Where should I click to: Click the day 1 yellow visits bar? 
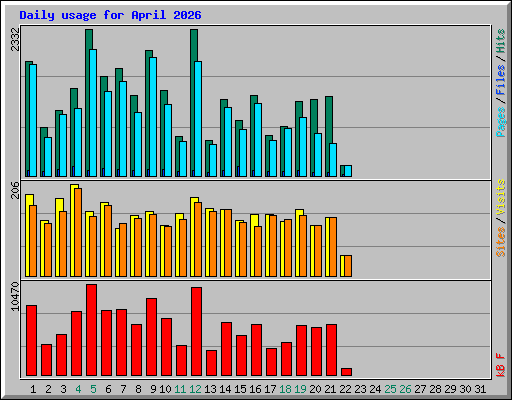point(27,235)
